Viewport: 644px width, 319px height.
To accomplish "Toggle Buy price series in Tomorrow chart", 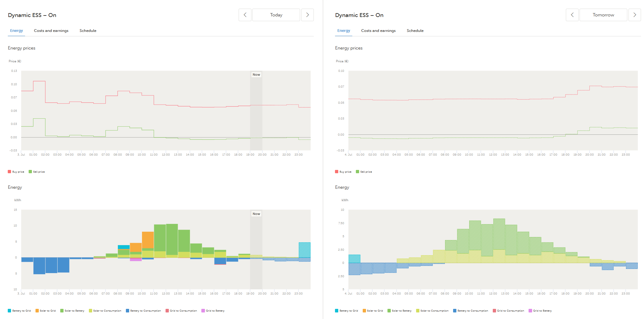I will 343,172.
